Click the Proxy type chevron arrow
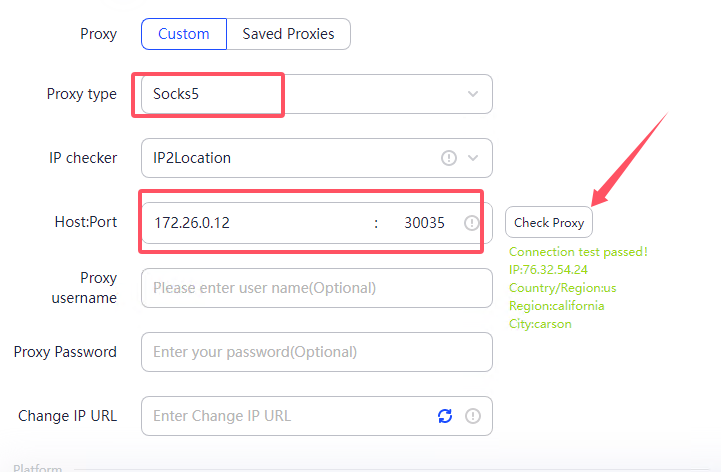721x472 pixels. [473, 94]
